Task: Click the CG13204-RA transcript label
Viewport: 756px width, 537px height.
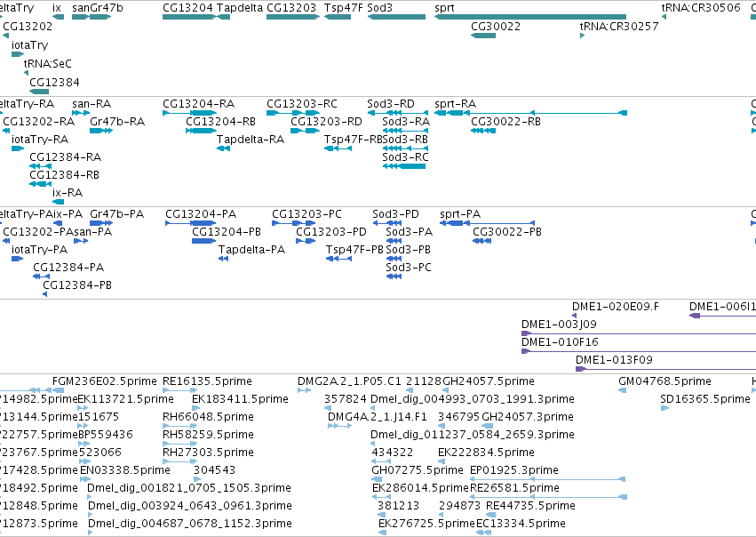Action: [199, 104]
